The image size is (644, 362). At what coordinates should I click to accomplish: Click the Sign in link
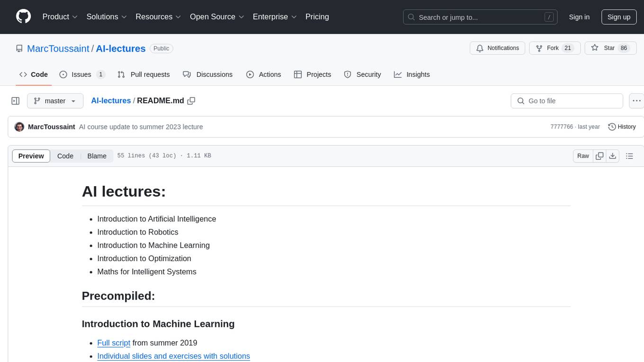[579, 17]
